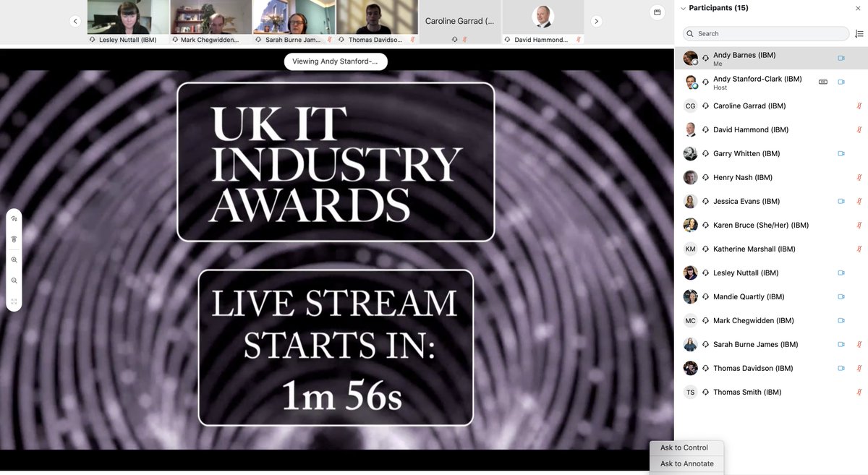Click Caroline Garrad muted microphone icon
Viewport: 868px width, 475px height.
859,106
